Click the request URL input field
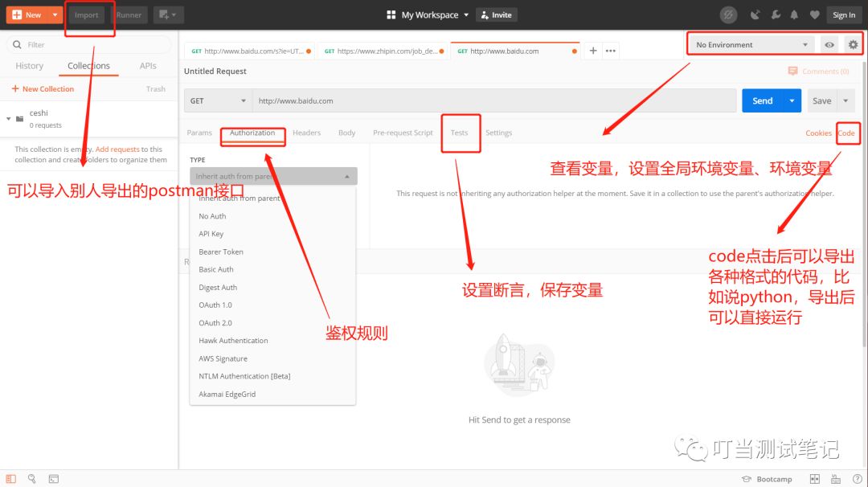 [494, 100]
